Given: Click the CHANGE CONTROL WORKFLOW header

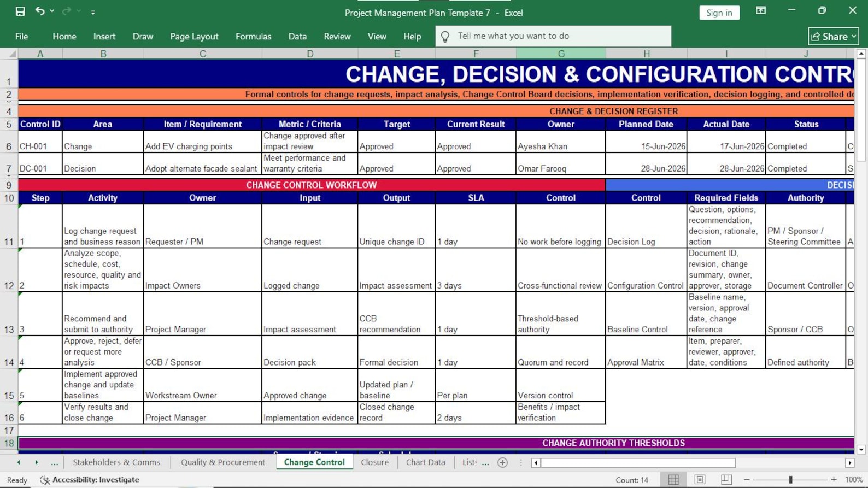Looking at the screenshot, I should click(312, 185).
